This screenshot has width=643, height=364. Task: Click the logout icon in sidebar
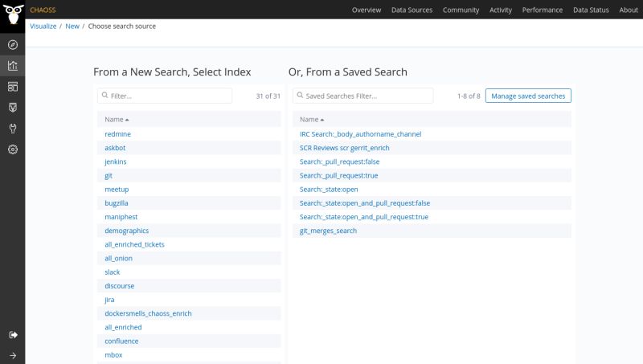coord(13,334)
